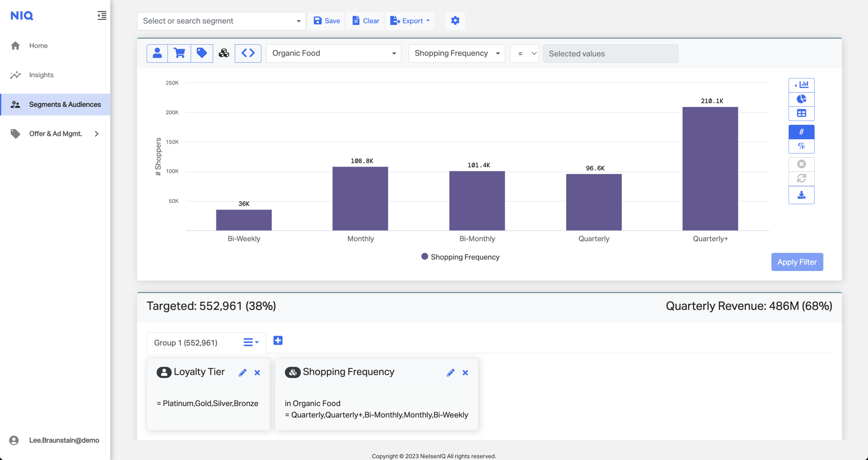Toggle values to percent (%) mode

pyautogui.click(x=801, y=146)
